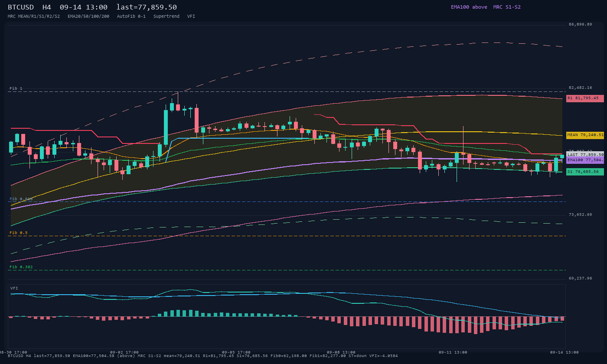This screenshot has width=607, height=364.
Task: Click the last=77,859.50 readout in the title
Action: (147, 7)
